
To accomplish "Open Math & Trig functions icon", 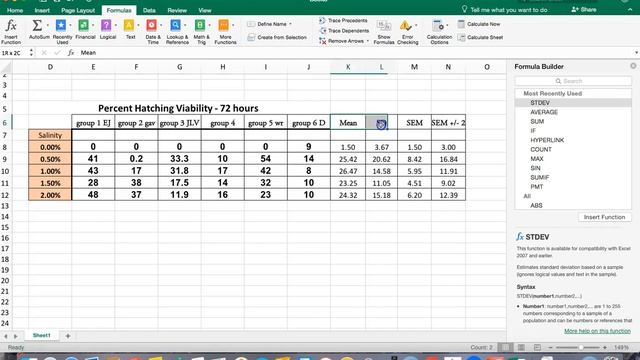I will (x=200, y=25).
